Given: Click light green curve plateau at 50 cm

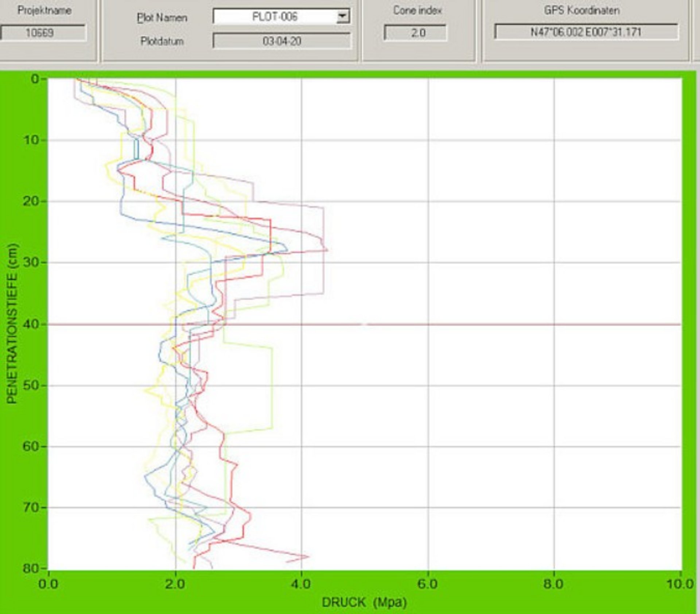Looking at the screenshot, I should coord(272,385).
